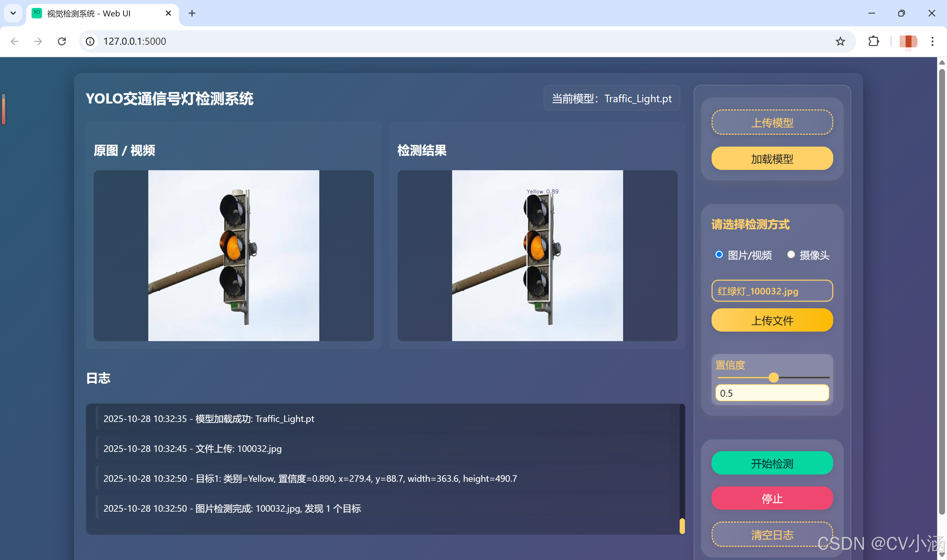The image size is (947, 560).
Task: Click the browser profile avatar
Action: [908, 41]
